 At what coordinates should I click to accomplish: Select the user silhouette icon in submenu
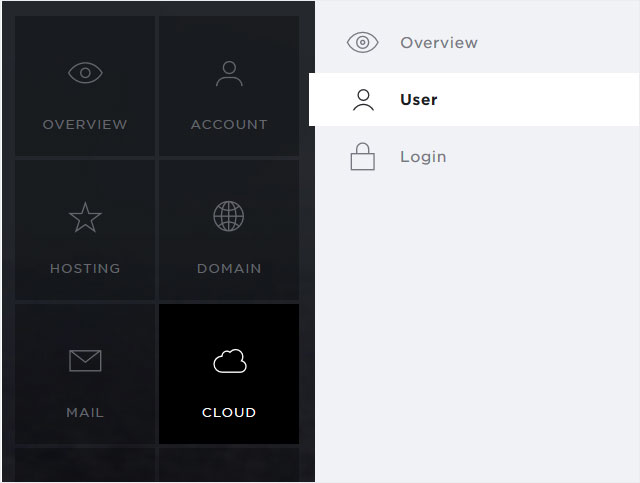pyautogui.click(x=363, y=100)
